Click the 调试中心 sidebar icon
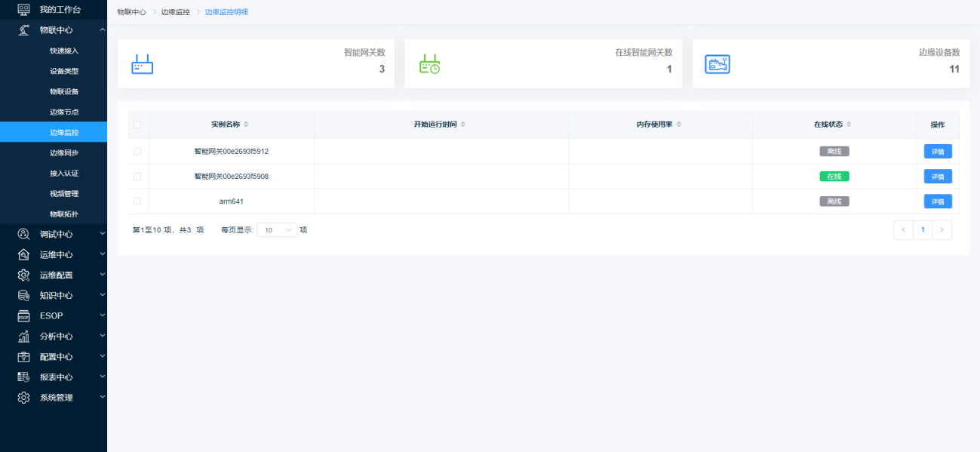 coord(23,234)
